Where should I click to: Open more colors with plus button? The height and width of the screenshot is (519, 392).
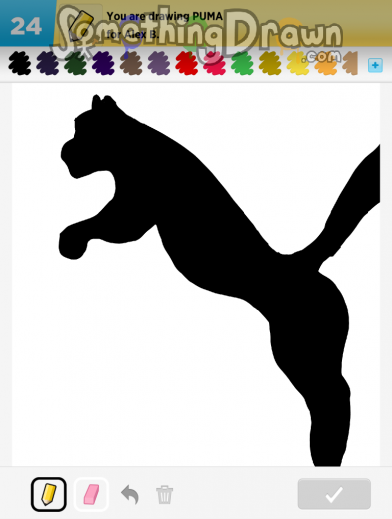click(375, 65)
